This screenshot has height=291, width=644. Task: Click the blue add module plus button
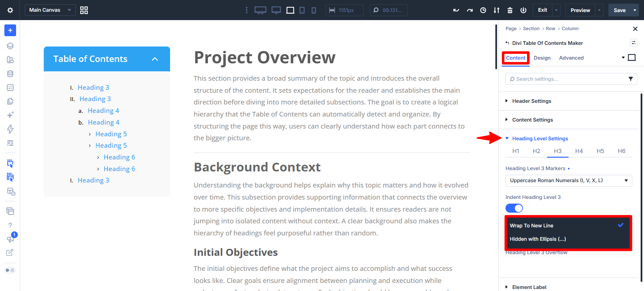10,30
